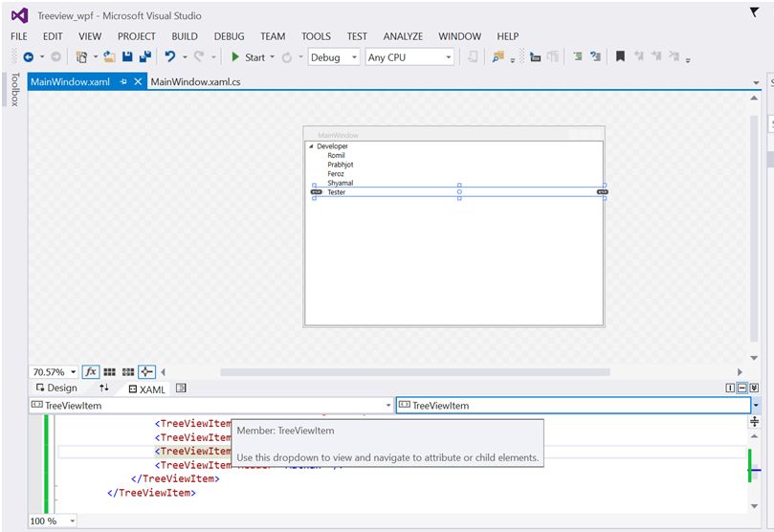Viewport: 774px width, 532px height.
Task: Click the Save All icon
Action: 145,57
